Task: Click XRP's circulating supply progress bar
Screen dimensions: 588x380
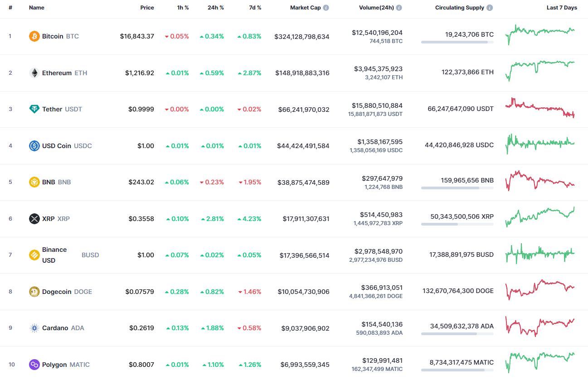Action: (x=457, y=224)
